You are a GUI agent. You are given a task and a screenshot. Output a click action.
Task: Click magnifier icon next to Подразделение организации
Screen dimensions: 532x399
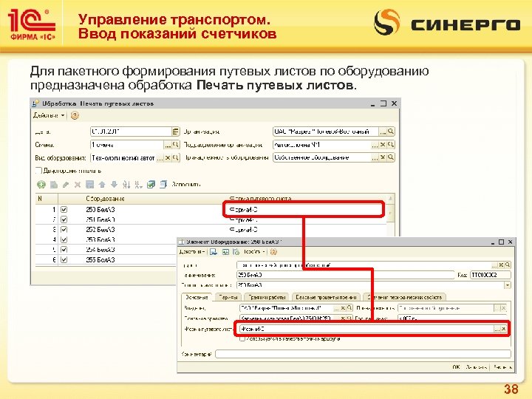pyautogui.click(x=391, y=145)
